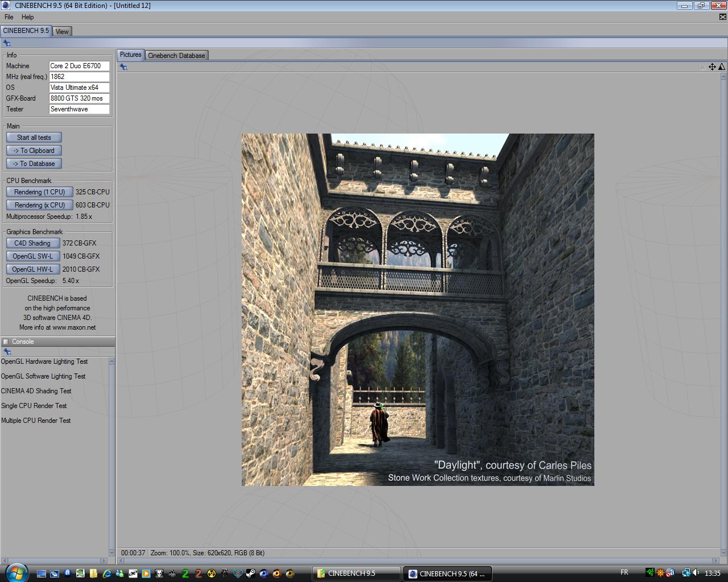Click the FR language indicator
Viewport: 728px width, 582px height.
click(624, 572)
